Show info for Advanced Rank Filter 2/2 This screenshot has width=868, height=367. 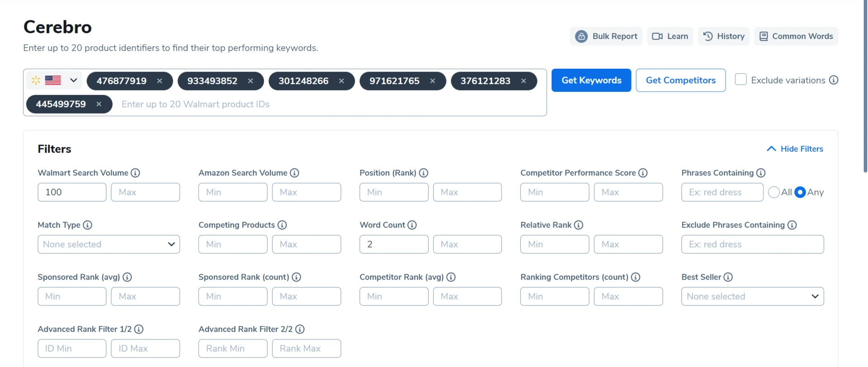pyautogui.click(x=300, y=329)
